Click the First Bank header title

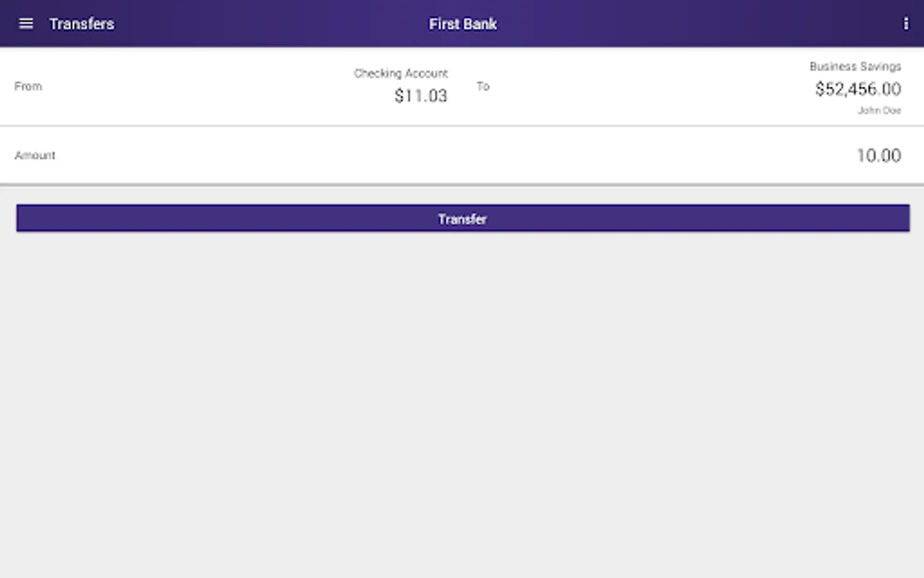(463, 24)
